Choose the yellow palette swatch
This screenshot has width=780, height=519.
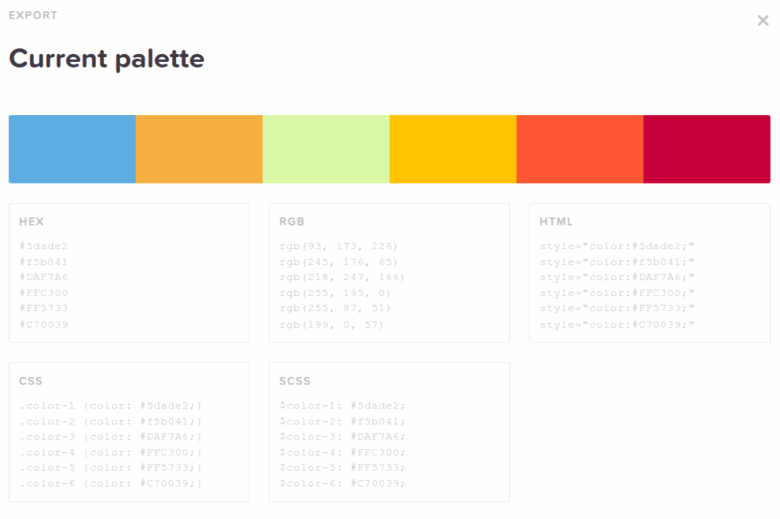[453, 149]
